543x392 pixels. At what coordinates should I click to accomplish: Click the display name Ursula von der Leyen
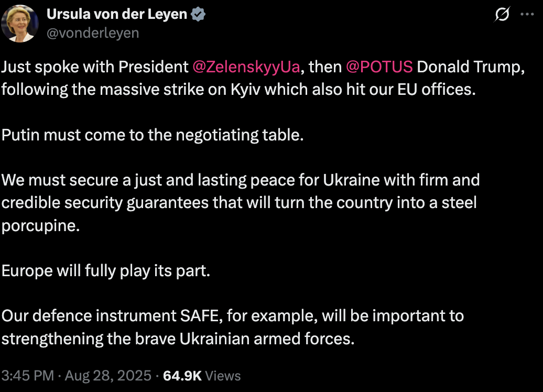pos(116,14)
